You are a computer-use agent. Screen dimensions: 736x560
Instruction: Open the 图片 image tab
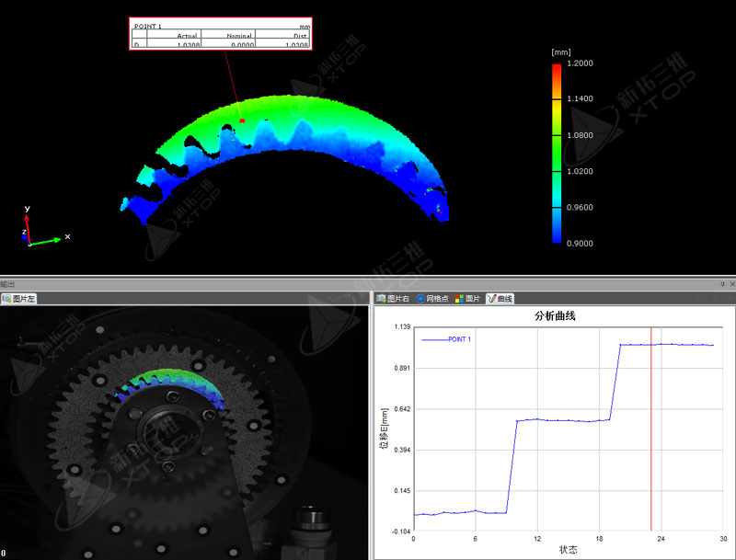click(x=472, y=299)
